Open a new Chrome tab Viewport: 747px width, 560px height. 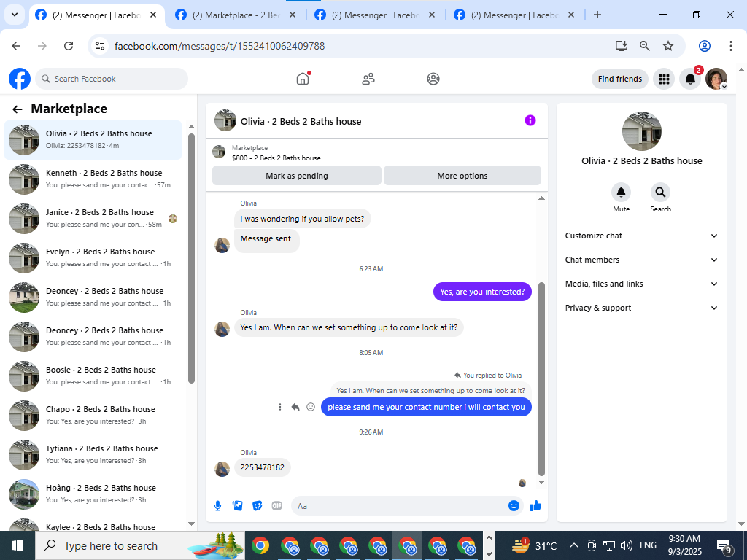597,15
